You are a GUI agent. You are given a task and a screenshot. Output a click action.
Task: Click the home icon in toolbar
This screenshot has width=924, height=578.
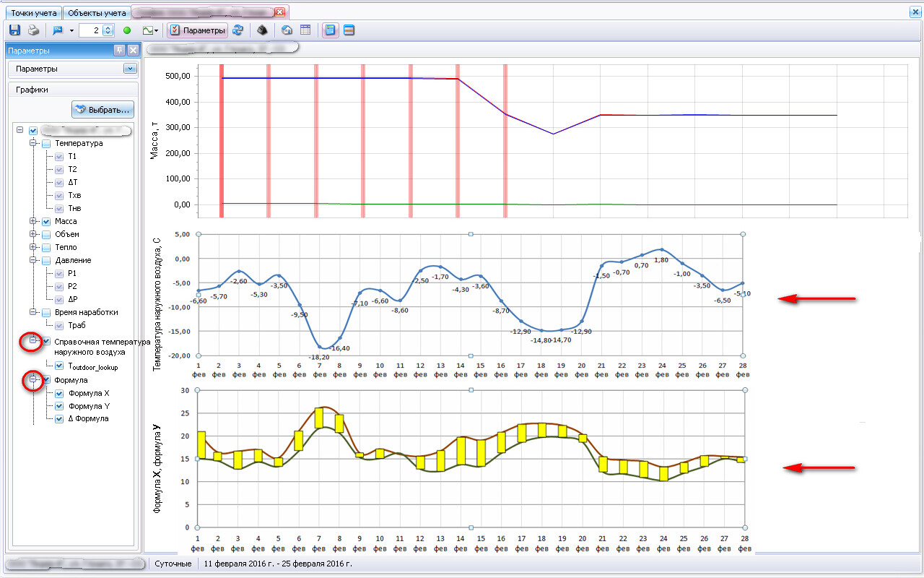(x=287, y=30)
